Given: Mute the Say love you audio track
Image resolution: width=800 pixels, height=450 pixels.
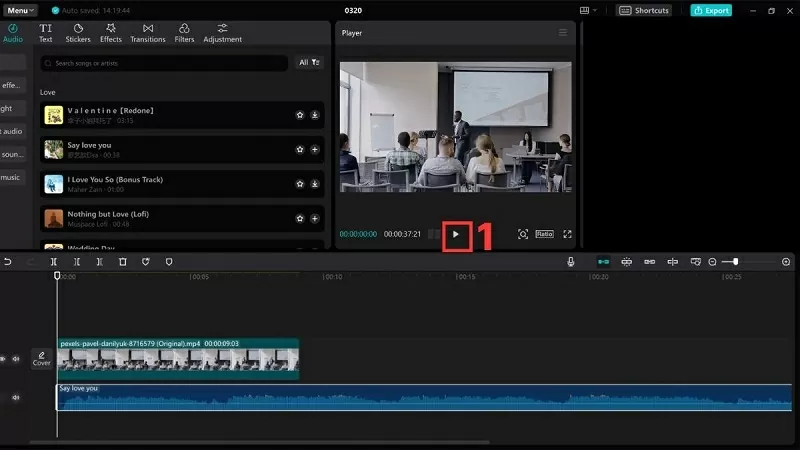Looking at the screenshot, I should pos(16,397).
